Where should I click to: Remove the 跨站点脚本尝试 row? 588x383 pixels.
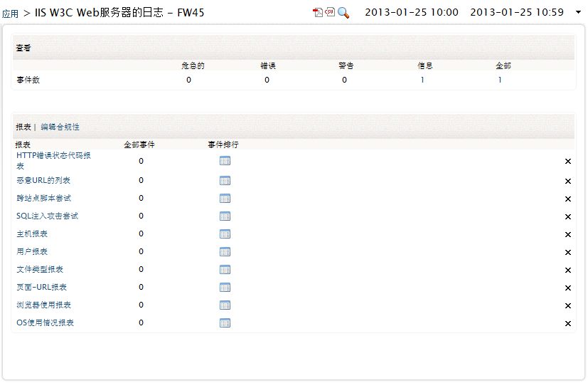pyautogui.click(x=568, y=199)
